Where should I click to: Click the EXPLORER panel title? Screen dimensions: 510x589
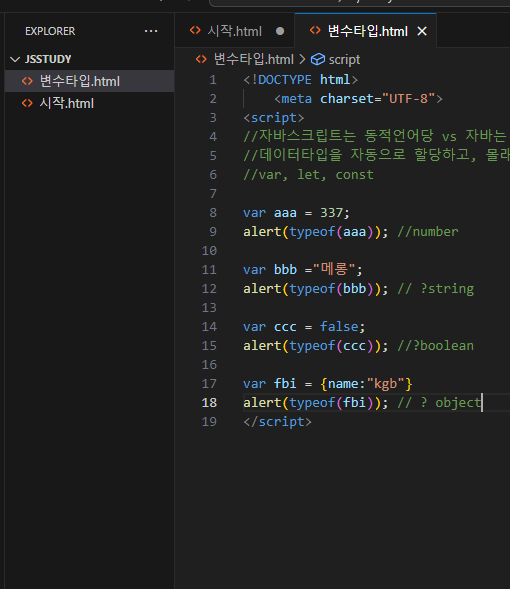click(50, 31)
